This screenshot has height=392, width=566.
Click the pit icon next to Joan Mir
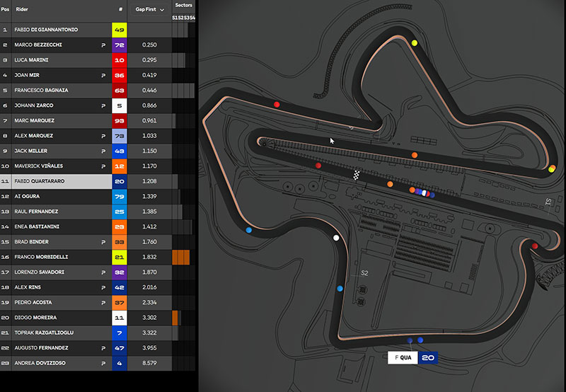coord(103,75)
